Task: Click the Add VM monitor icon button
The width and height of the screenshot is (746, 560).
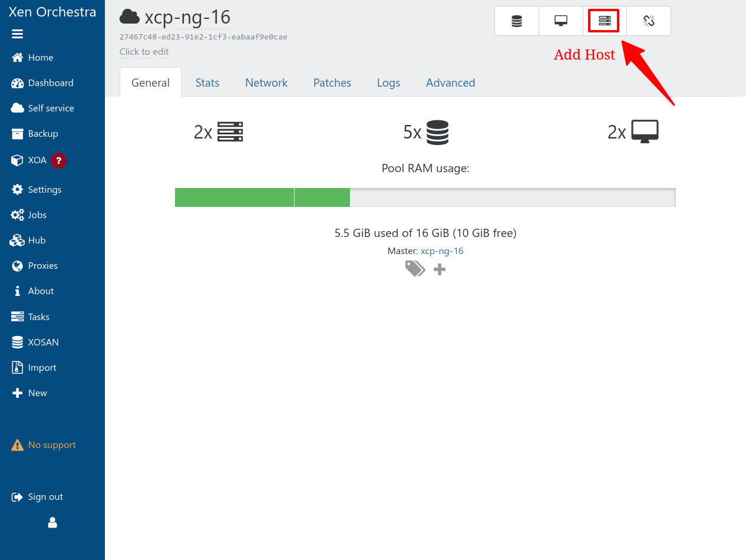Action: [x=561, y=21]
